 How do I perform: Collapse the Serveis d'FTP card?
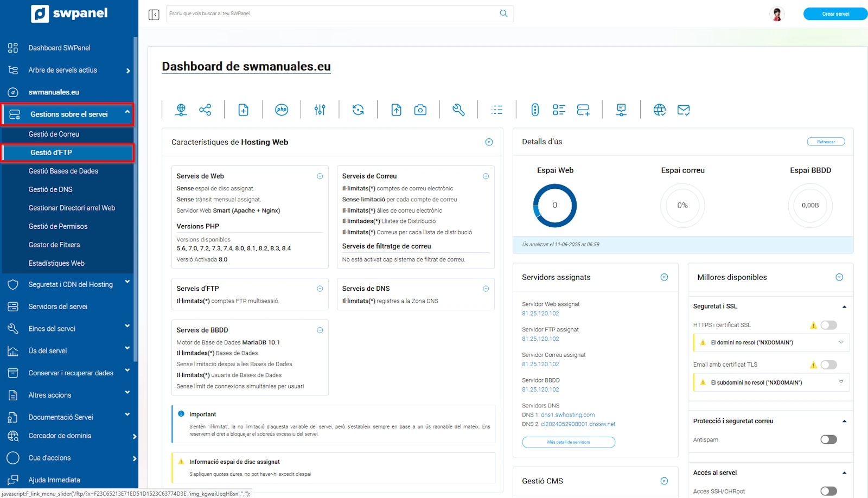click(x=320, y=289)
